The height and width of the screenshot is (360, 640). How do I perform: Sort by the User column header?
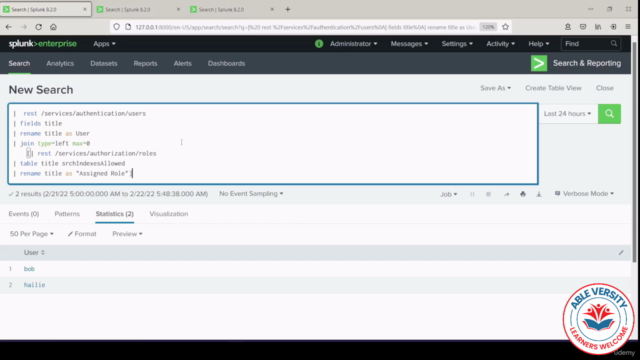coord(34,253)
